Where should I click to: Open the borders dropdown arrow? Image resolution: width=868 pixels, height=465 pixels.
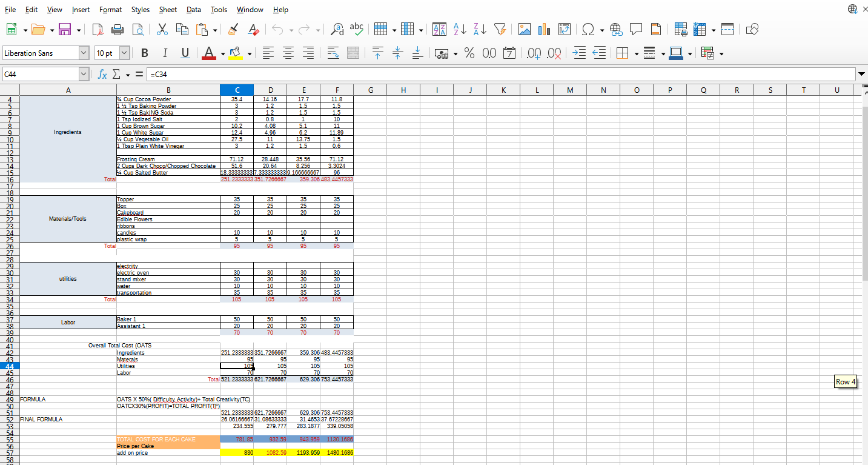pos(637,53)
